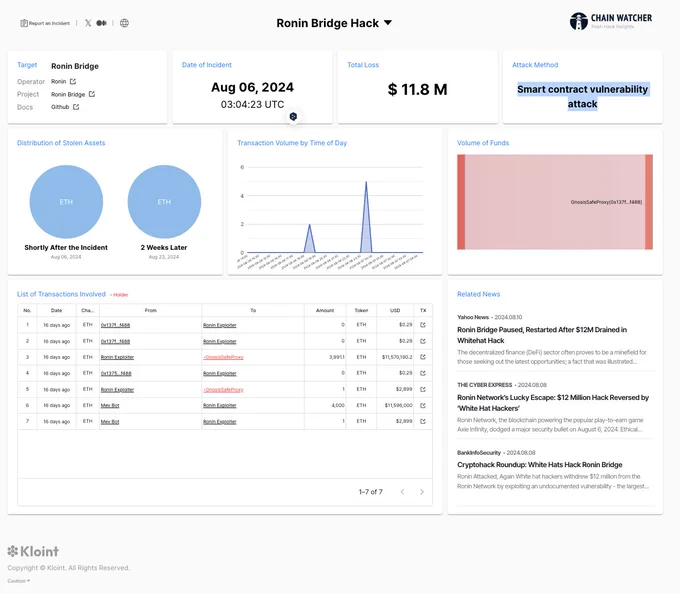Screen dimensions: 680x594
Task: Open Mev Bot From address in row 6
Action: coord(110,405)
